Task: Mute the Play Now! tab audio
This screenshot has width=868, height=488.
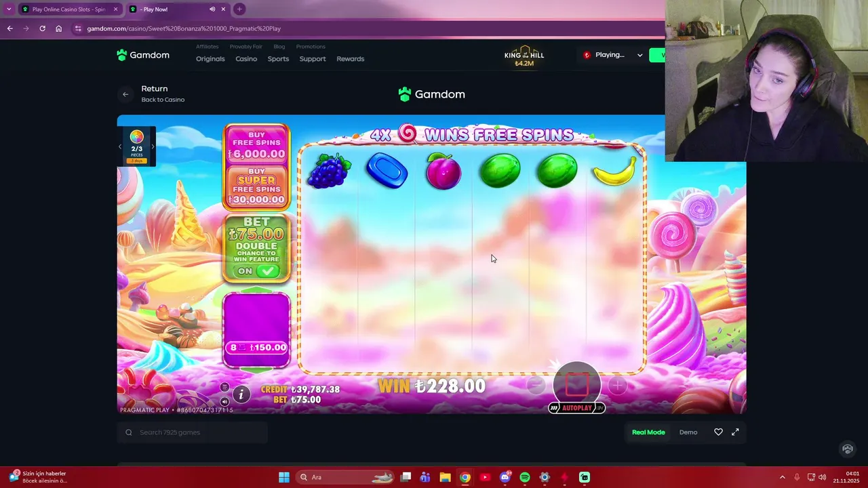Action: click(213, 9)
